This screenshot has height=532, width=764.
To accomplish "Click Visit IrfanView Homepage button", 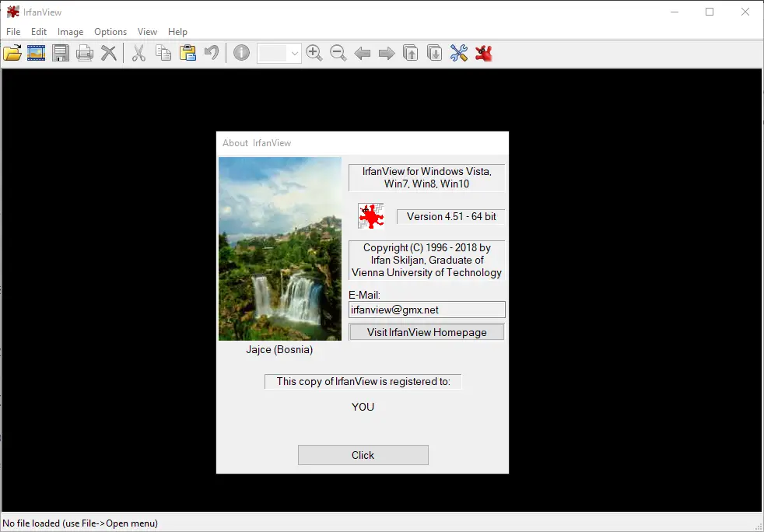I will point(426,332).
